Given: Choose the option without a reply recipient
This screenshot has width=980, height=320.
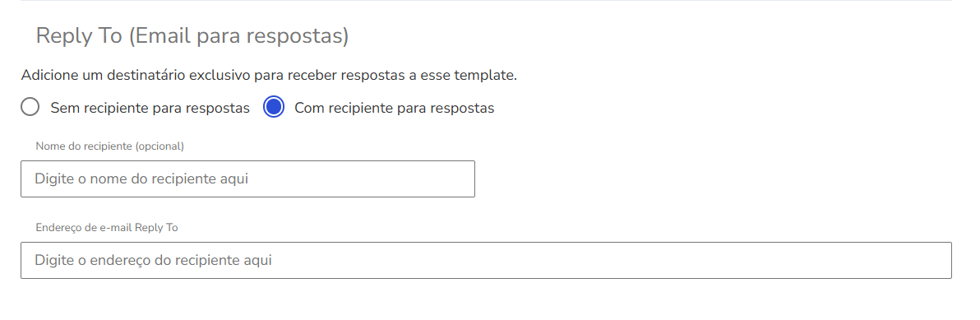Looking at the screenshot, I should click(30, 108).
